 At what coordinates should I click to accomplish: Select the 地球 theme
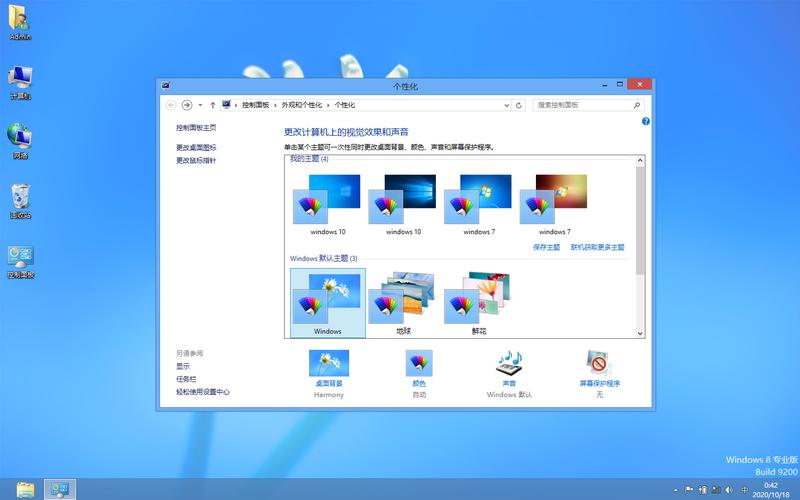pyautogui.click(x=403, y=303)
